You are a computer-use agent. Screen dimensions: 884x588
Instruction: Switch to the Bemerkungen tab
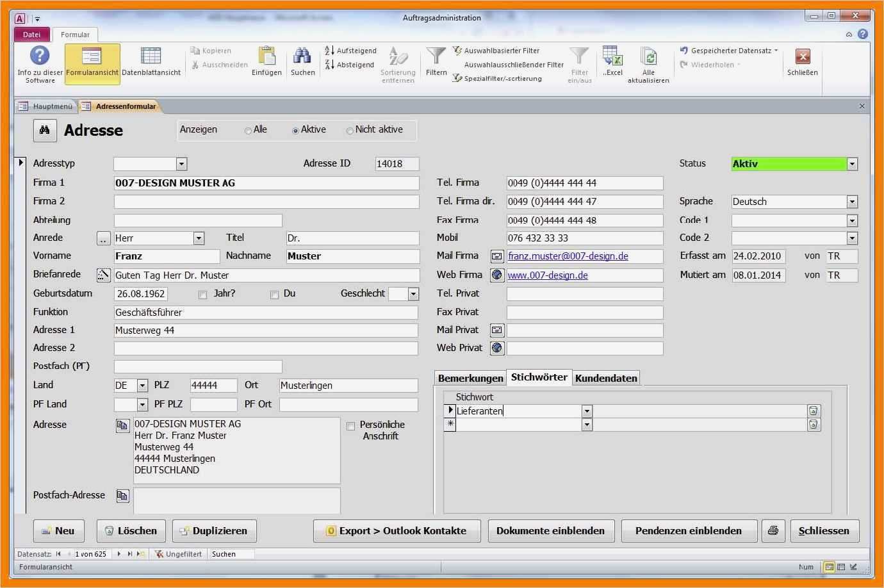point(470,378)
